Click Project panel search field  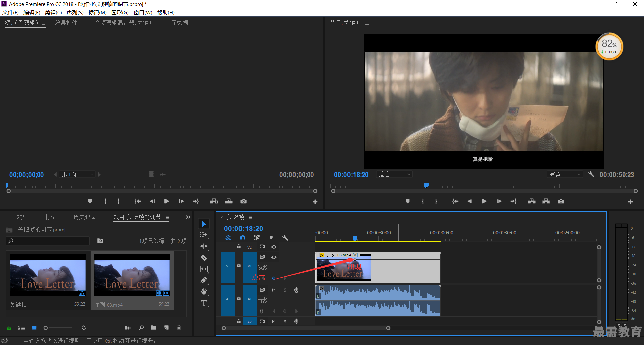click(48, 241)
